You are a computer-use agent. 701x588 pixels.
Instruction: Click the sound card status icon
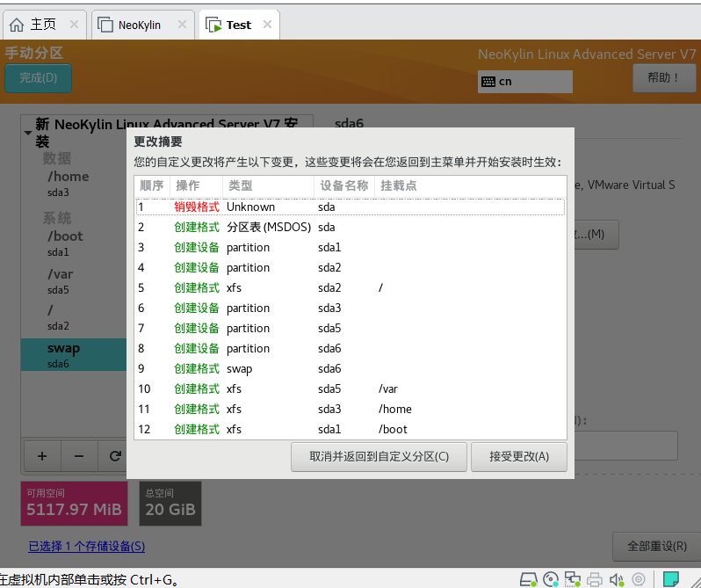(617, 579)
